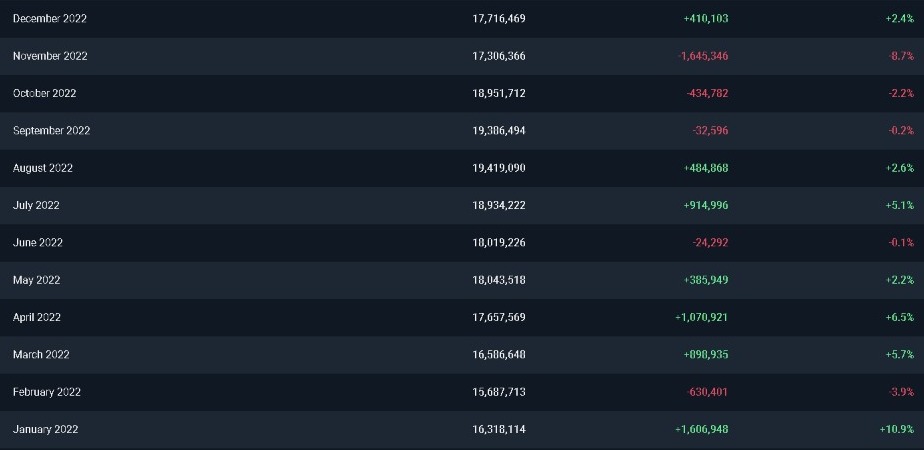Select the 19,419,090 value for August

(499, 168)
